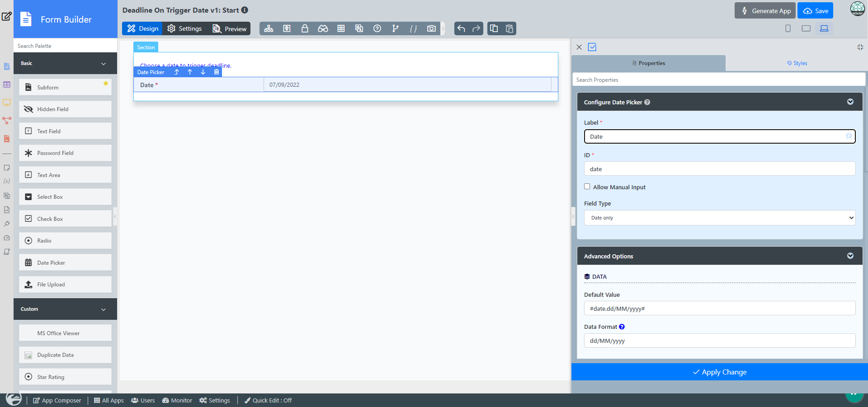Click the blue checkmark apply icon in properties
This screenshot has height=407, width=868.
click(592, 47)
